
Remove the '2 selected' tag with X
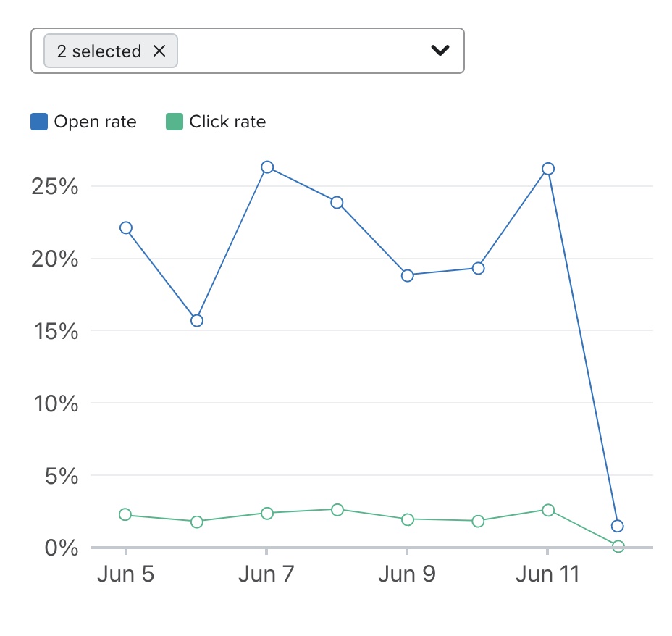point(159,51)
